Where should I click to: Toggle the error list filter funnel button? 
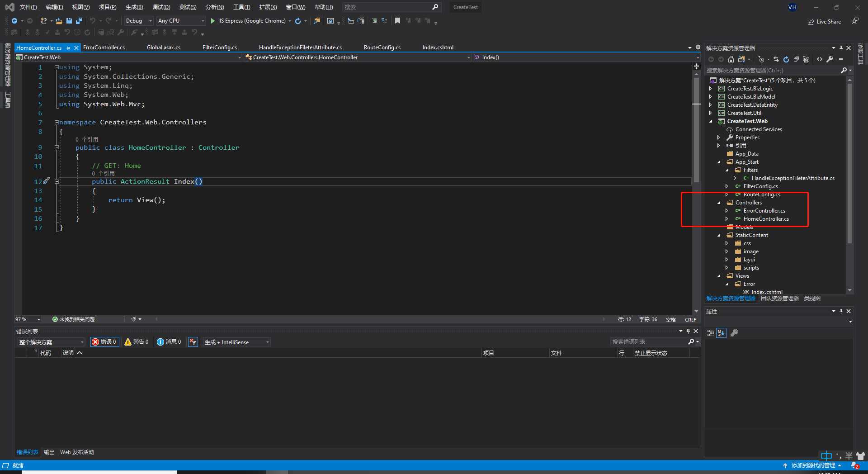[x=193, y=342]
